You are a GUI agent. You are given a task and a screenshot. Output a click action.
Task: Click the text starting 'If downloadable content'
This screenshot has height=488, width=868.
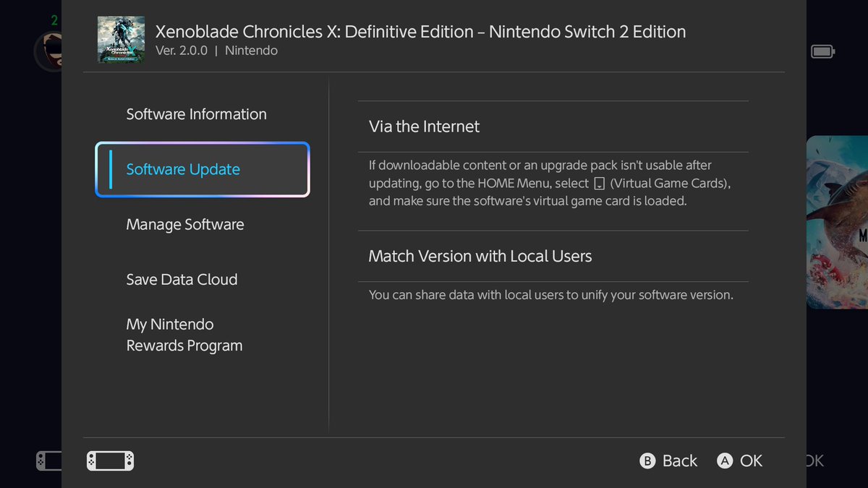coord(550,184)
